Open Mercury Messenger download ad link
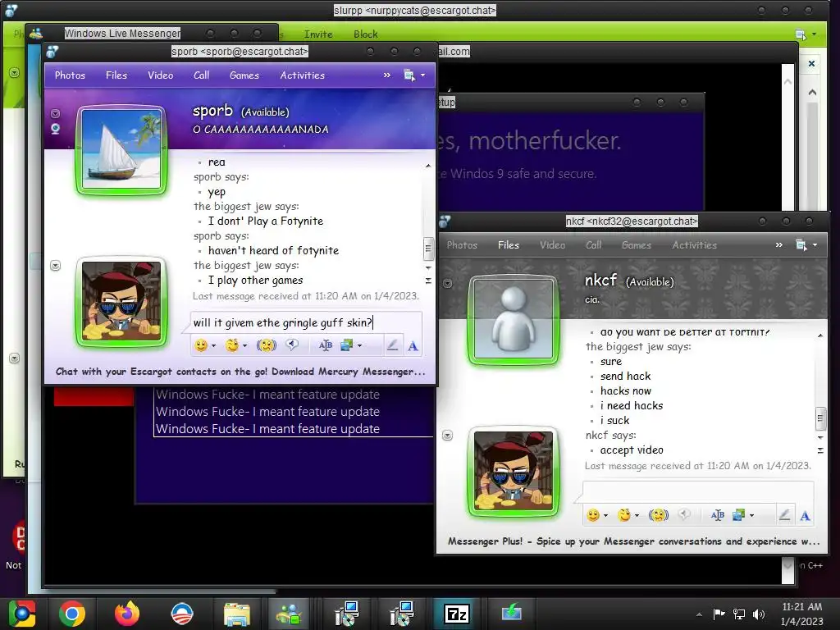 pyautogui.click(x=240, y=372)
